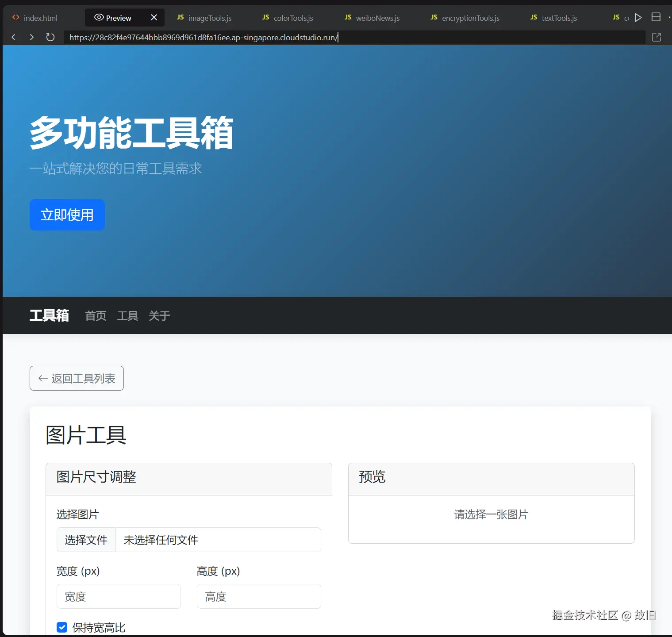672x637 pixels.
Task: Click the 立即使用 button
Action: point(67,215)
